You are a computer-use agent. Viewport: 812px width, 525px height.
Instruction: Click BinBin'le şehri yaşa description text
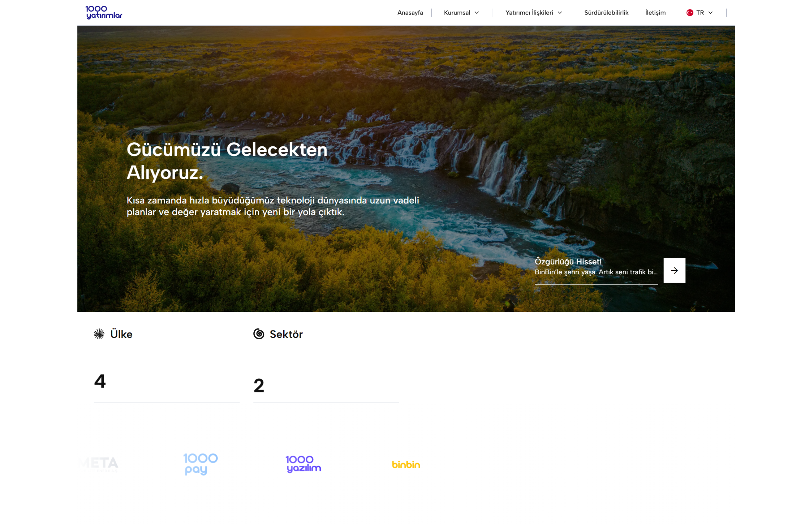click(x=595, y=272)
